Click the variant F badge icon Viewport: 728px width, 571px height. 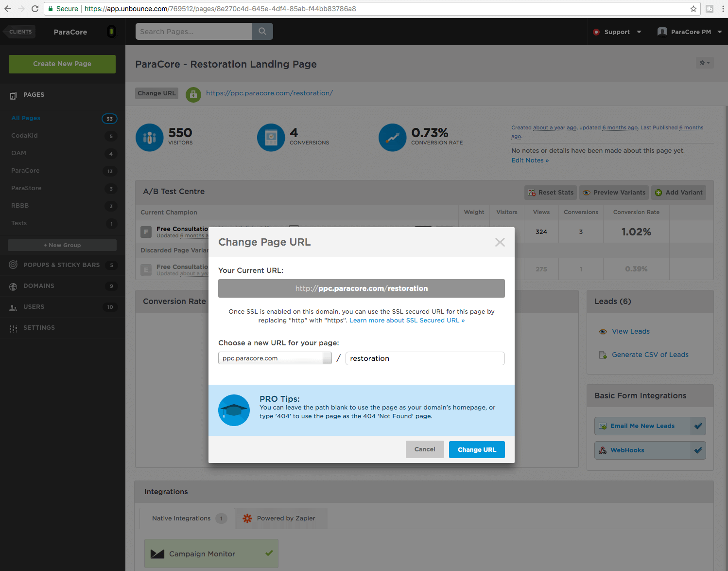tap(146, 232)
